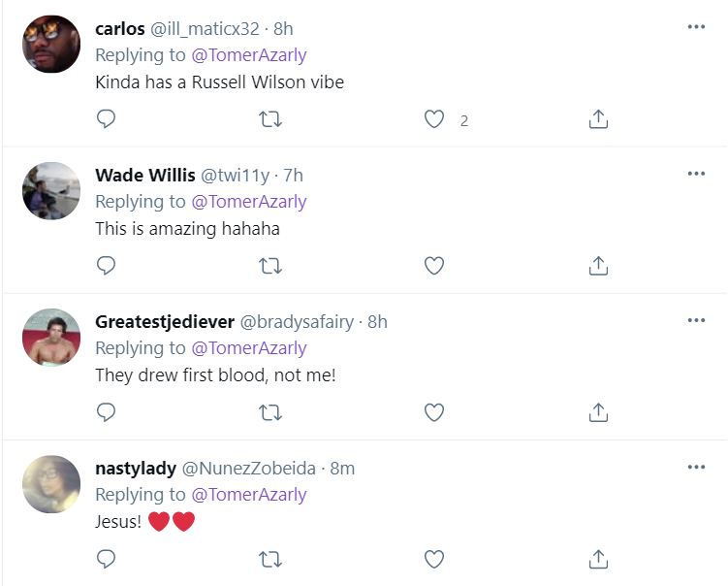Share Greatestjediever's tweet
The width and height of the screenshot is (728, 586).
598,412
